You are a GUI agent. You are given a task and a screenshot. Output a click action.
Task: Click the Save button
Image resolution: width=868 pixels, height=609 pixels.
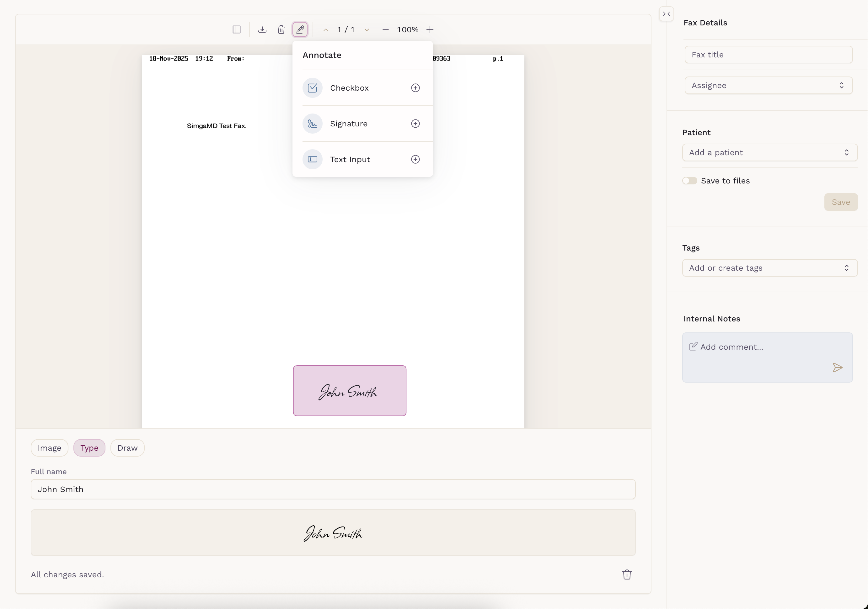(840, 202)
